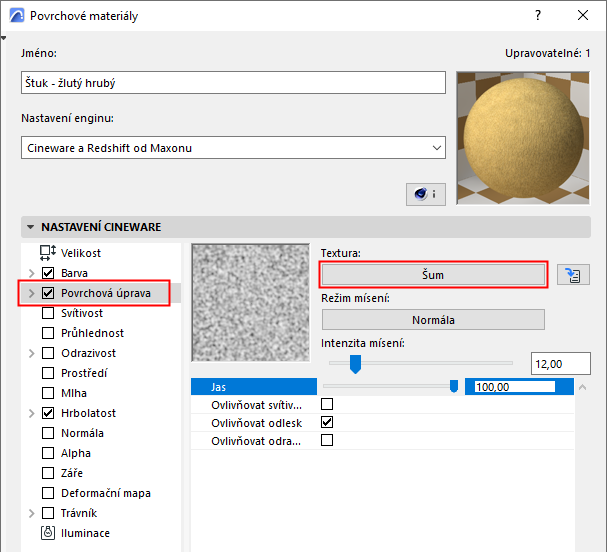The height and width of the screenshot is (552, 607).
Task: Enable the Mlha checkbox
Action: pyautogui.click(x=48, y=393)
